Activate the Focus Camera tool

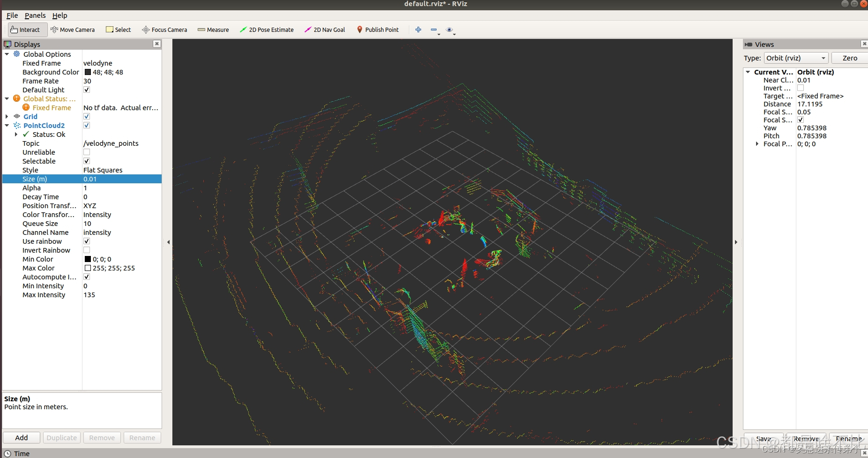164,30
